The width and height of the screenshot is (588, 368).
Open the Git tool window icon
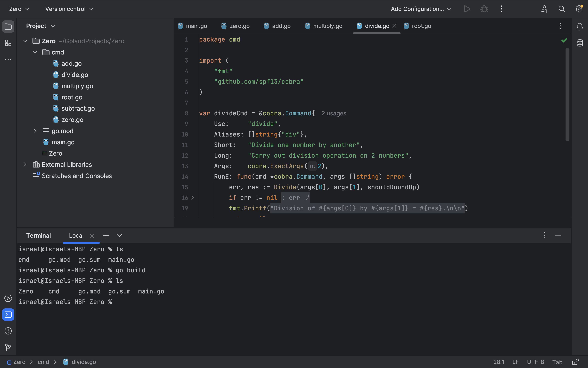coord(8,347)
